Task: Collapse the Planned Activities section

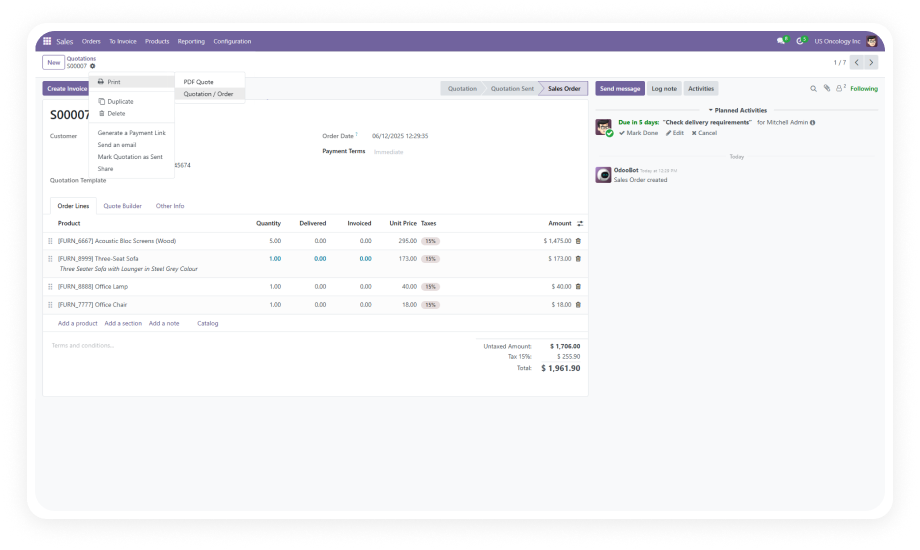Action: click(x=738, y=110)
